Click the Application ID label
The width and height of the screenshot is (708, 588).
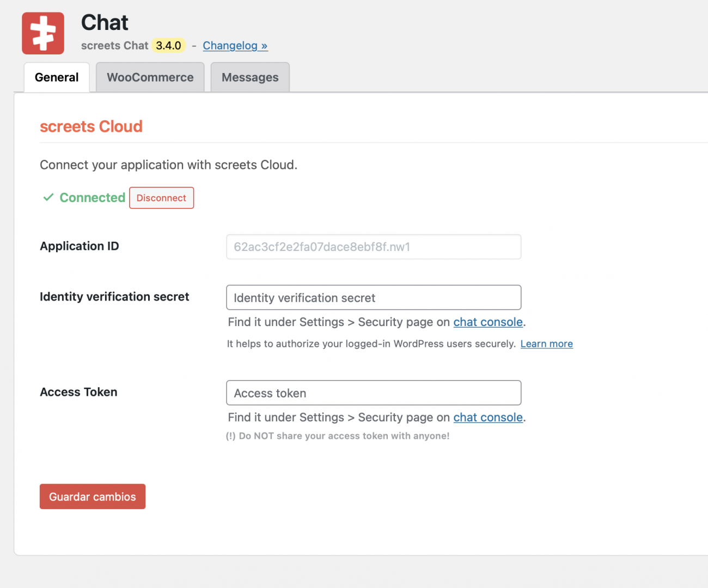point(80,246)
